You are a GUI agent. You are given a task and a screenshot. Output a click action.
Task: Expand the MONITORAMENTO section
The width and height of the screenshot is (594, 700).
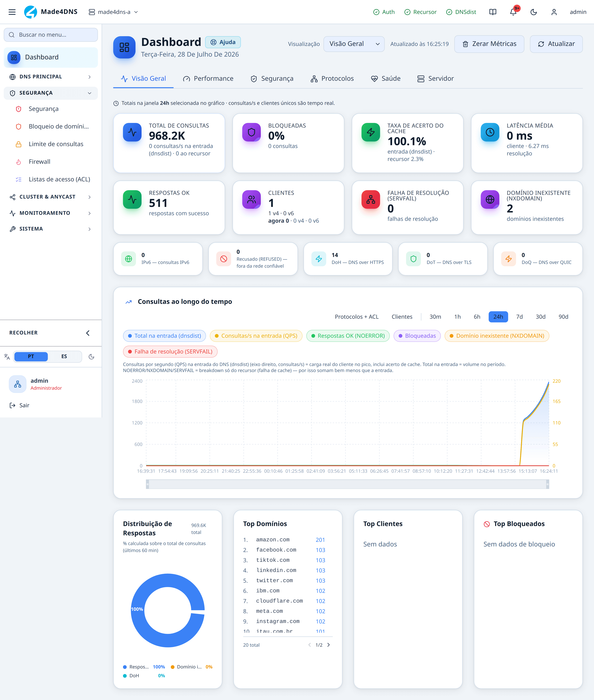click(51, 213)
